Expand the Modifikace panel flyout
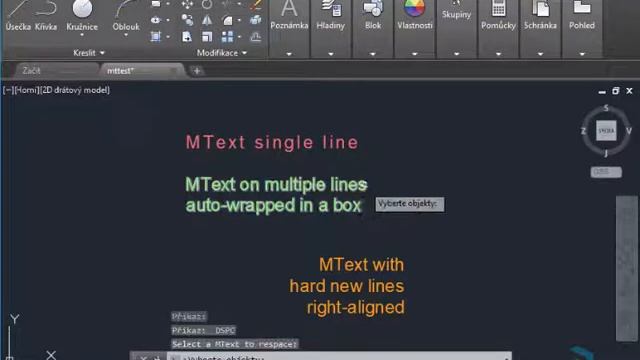The width and height of the screenshot is (640, 360). click(x=222, y=53)
